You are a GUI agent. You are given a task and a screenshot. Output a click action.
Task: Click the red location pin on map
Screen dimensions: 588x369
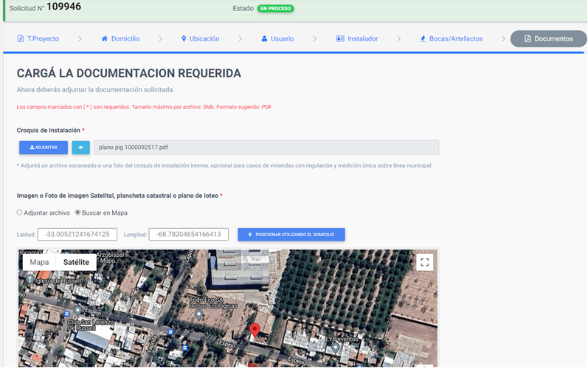pyautogui.click(x=255, y=331)
